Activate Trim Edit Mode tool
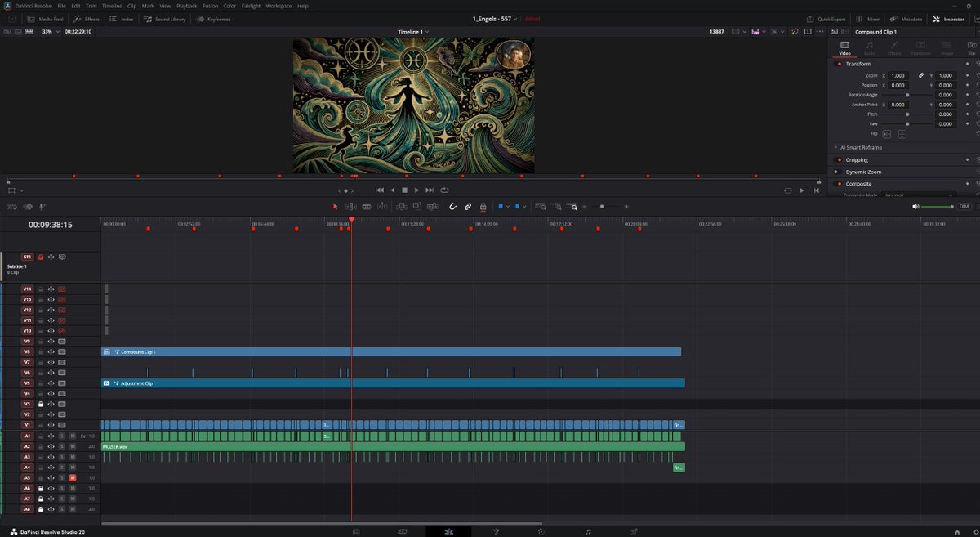The image size is (980, 537). 351,207
